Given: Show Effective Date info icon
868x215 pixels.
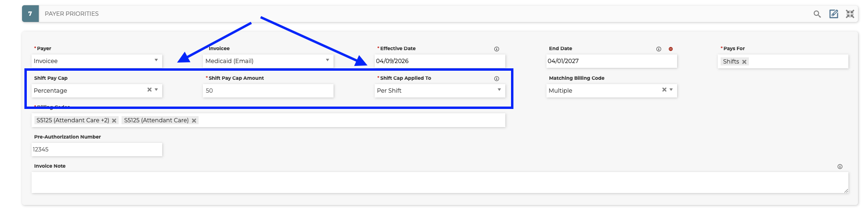Looking at the screenshot, I should [497, 49].
